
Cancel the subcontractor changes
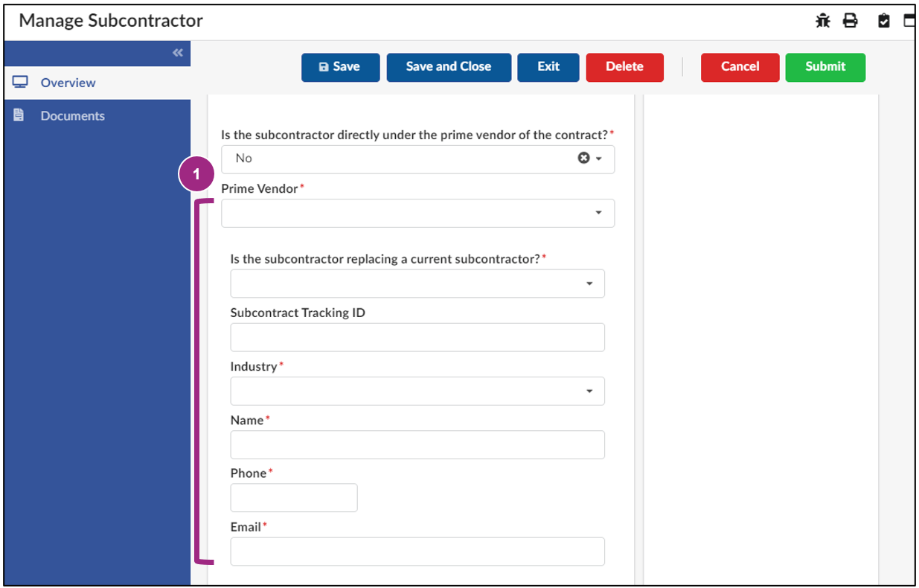(740, 67)
